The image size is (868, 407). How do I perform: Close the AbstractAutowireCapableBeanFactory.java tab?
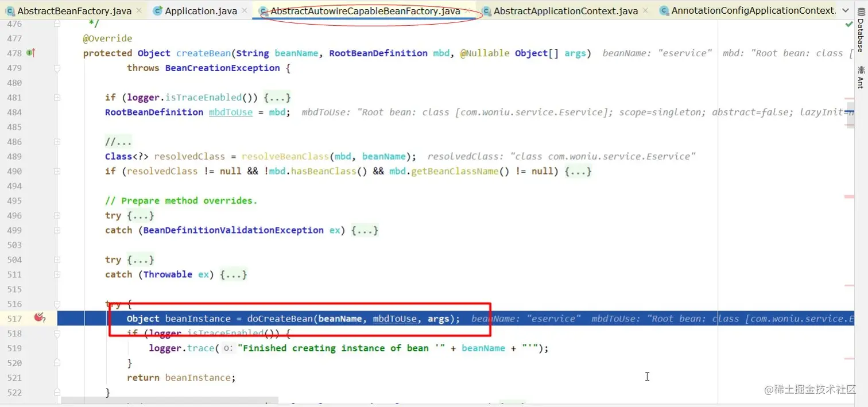click(x=468, y=11)
